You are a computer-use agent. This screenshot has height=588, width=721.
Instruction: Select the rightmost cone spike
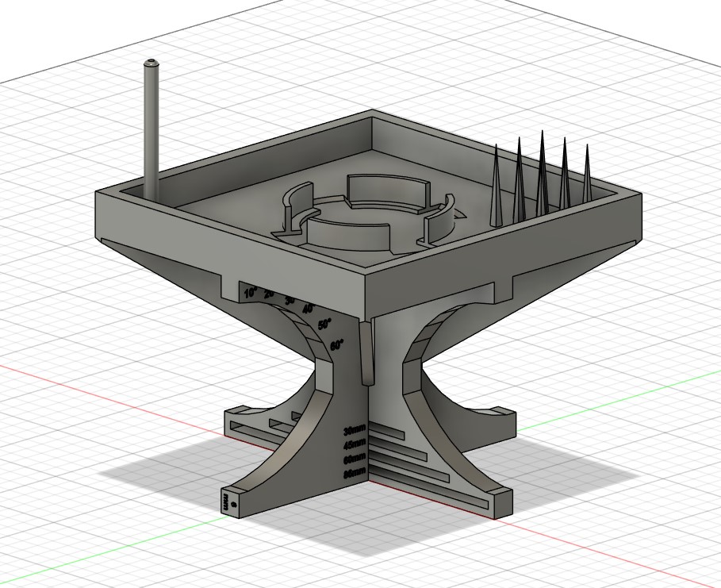click(587, 173)
